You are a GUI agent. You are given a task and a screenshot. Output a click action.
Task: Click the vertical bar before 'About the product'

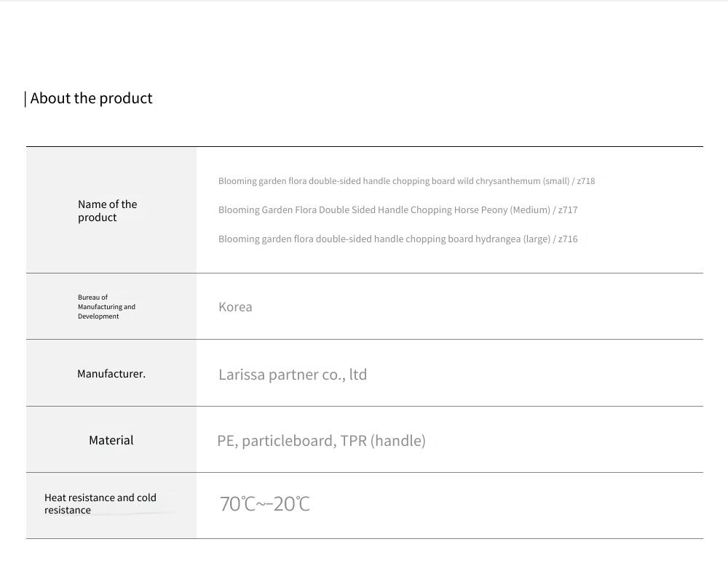point(25,99)
